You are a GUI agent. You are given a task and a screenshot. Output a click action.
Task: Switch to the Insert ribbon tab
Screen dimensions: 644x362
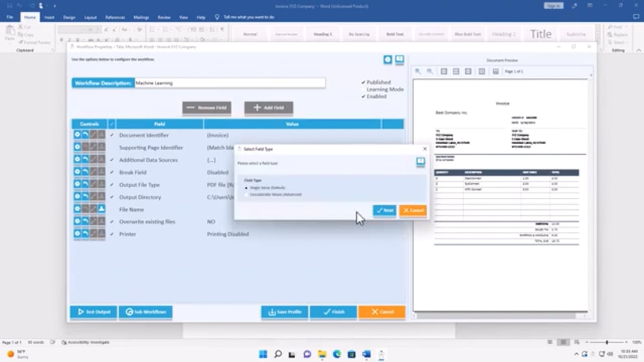[49, 17]
